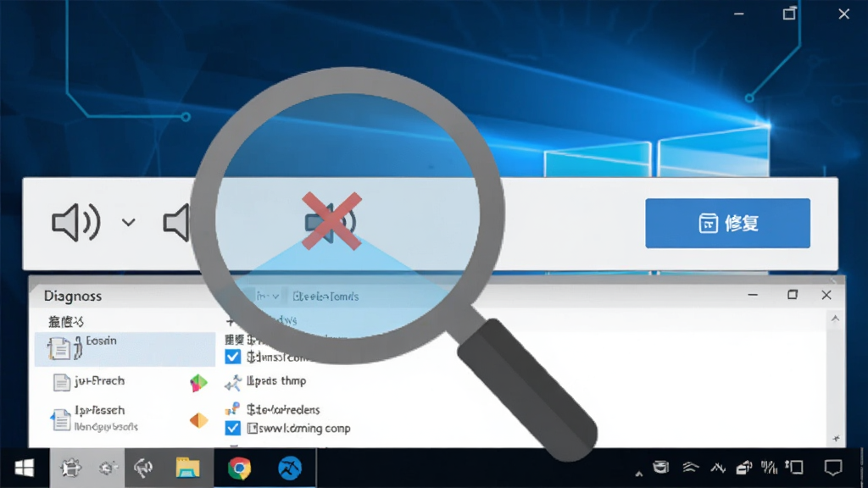Click the Wi-Fi network tray icon
The height and width of the screenshot is (488, 868).
coord(690,468)
